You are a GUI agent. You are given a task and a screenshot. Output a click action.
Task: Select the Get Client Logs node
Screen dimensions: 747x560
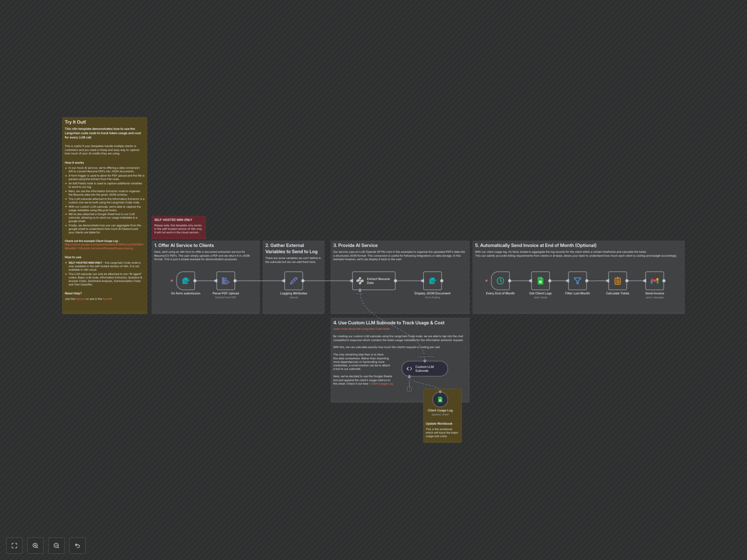coord(540,281)
